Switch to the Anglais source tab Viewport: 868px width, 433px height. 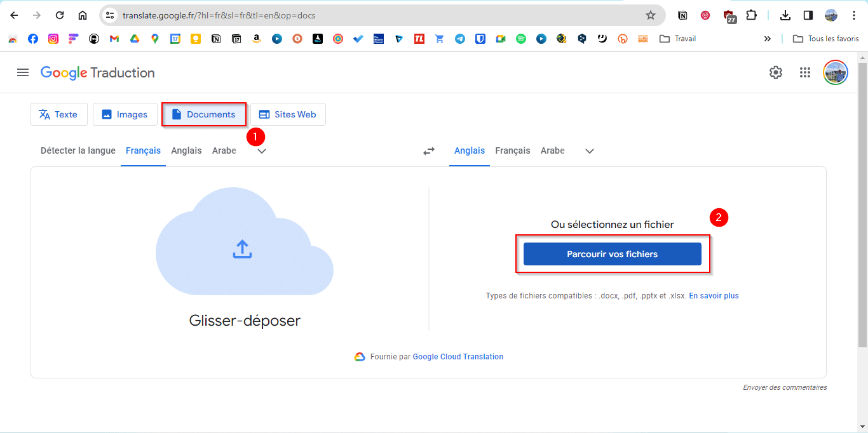point(186,150)
